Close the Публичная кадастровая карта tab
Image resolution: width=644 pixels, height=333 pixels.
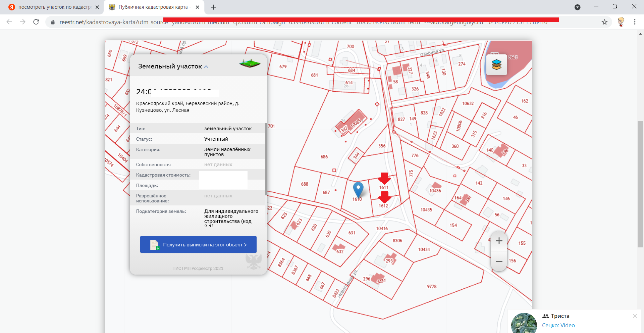[198, 7]
